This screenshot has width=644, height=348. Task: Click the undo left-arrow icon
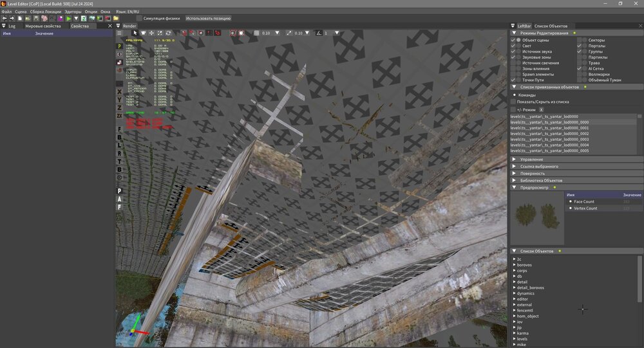point(4,19)
